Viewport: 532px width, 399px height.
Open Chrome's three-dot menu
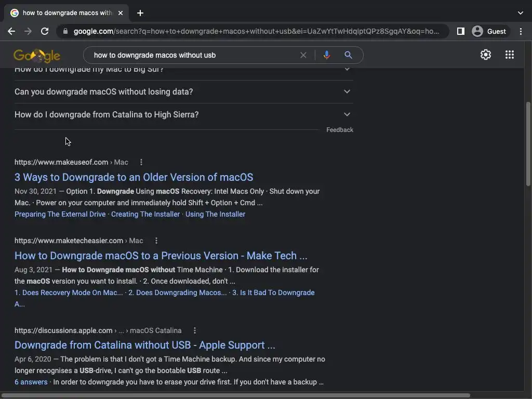(521, 31)
